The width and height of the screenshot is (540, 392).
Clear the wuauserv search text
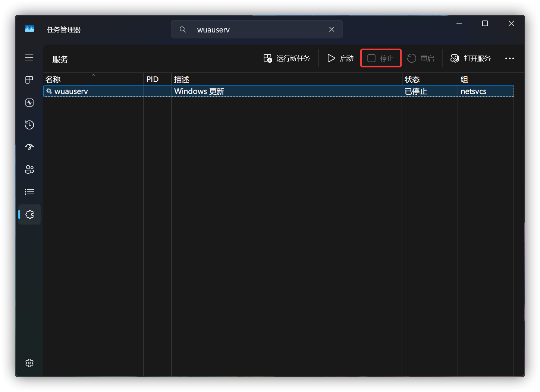(x=332, y=29)
